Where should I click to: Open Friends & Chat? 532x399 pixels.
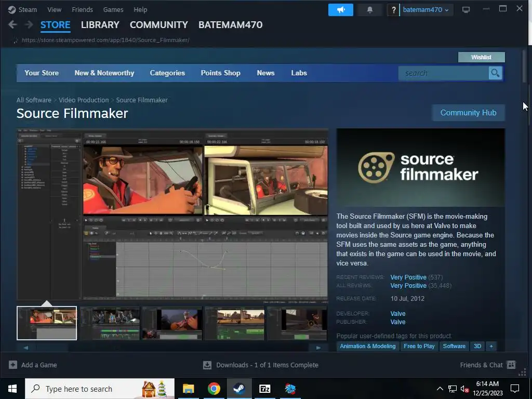point(487,365)
